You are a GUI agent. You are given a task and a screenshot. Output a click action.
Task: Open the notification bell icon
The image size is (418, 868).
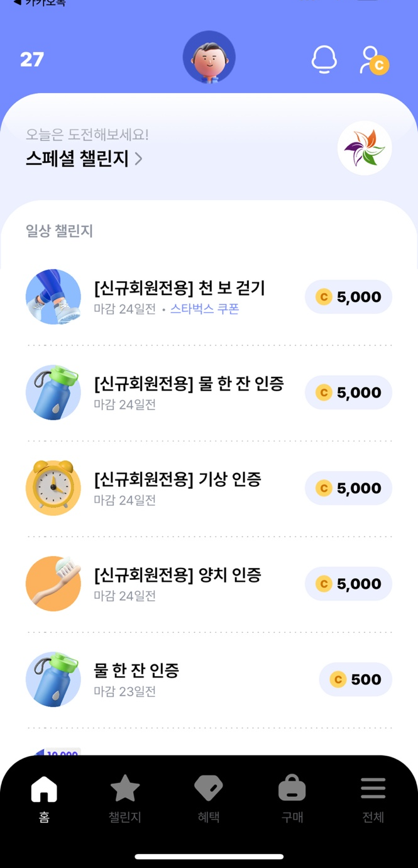click(324, 59)
